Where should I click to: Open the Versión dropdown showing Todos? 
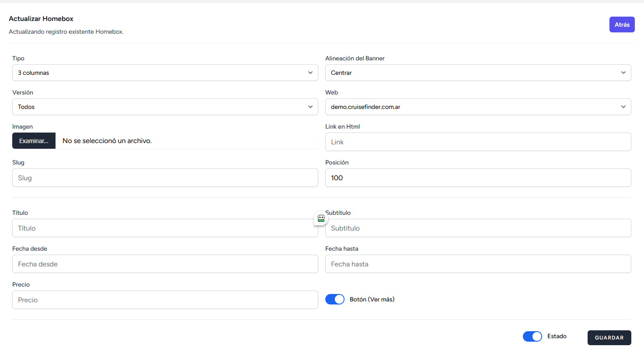tap(165, 107)
